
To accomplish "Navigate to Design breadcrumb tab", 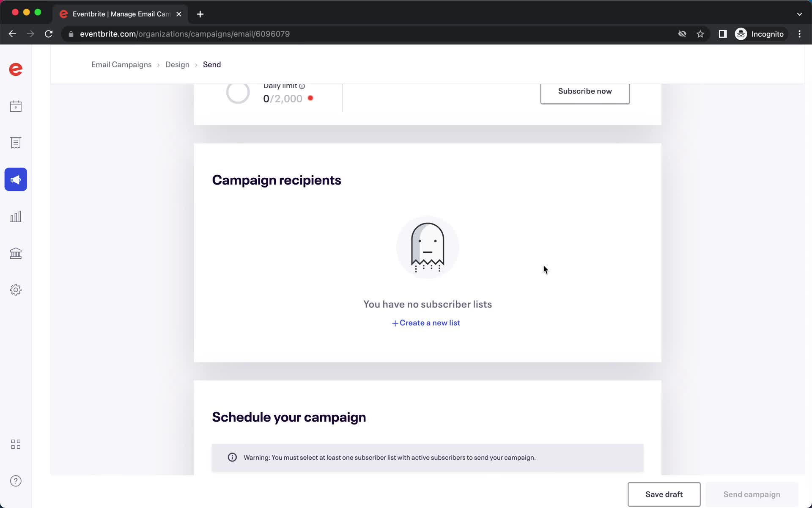I will pos(177,64).
